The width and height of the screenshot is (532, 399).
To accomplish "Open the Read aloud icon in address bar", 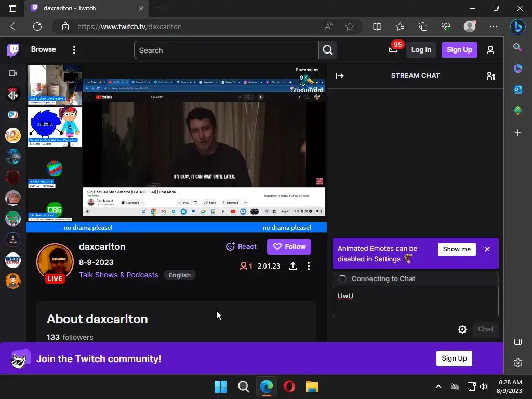I will [329, 26].
